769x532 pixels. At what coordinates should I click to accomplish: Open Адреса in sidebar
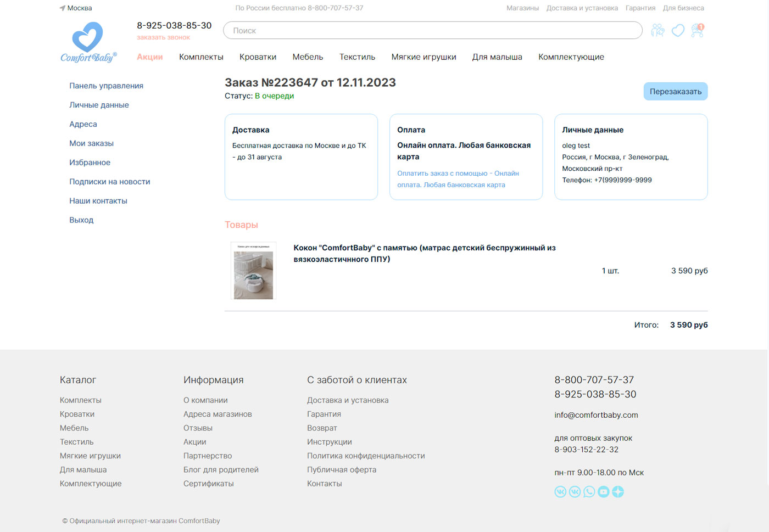[83, 124]
